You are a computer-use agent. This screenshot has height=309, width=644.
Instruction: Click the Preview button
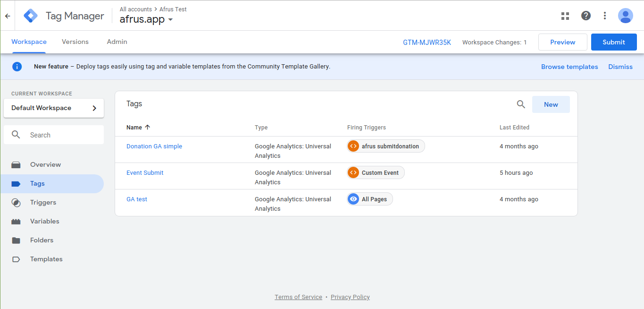[x=563, y=42]
